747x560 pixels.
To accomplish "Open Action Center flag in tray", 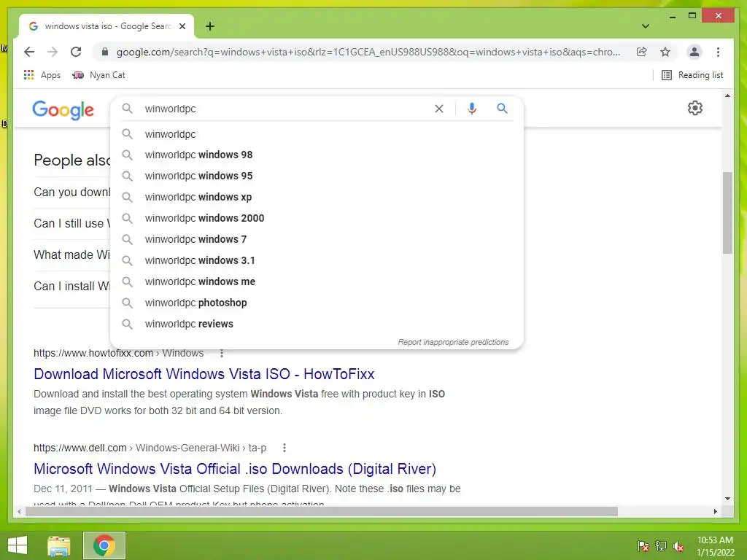I will point(643,546).
